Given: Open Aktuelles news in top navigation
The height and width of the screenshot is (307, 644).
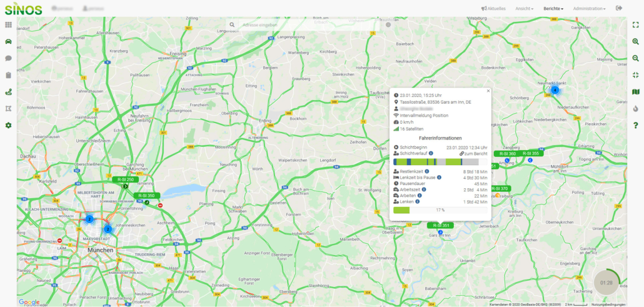Looking at the screenshot, I should pos(493,8).
